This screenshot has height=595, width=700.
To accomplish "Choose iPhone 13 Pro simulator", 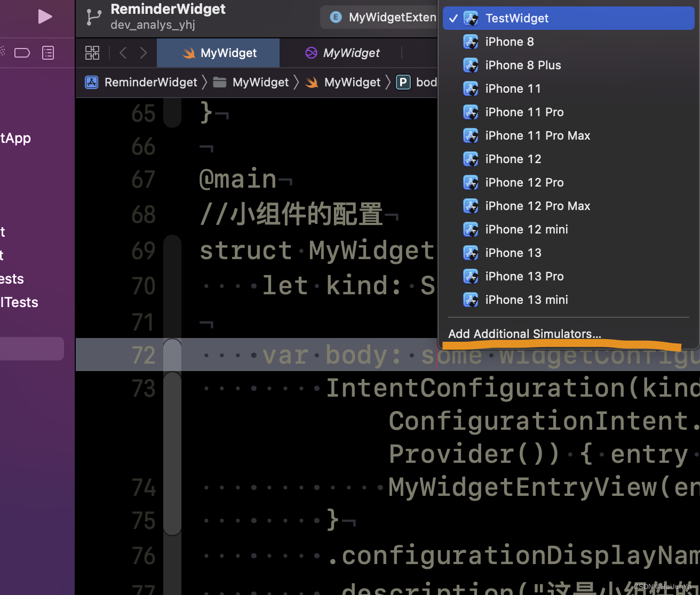I will pos(569,276).
